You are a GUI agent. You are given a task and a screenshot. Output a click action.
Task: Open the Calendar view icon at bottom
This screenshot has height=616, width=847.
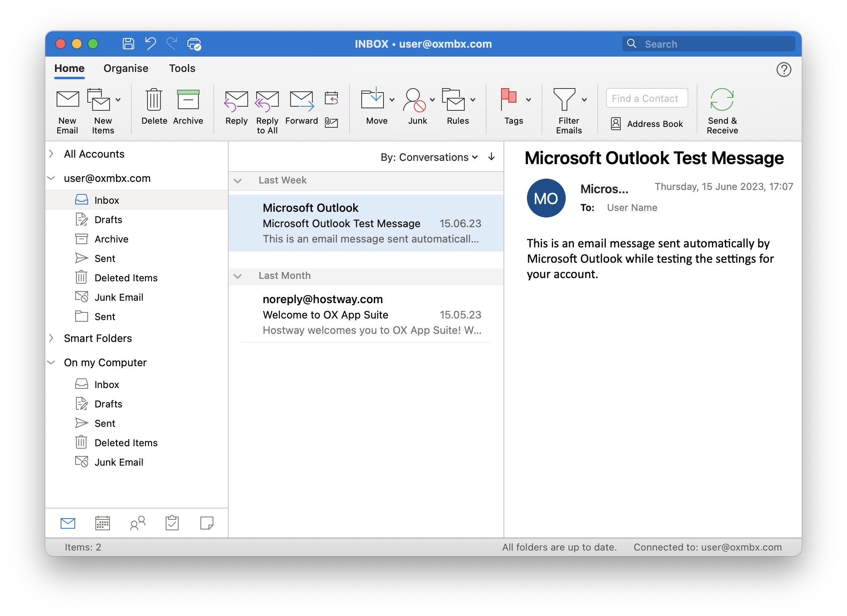(103, 523)
